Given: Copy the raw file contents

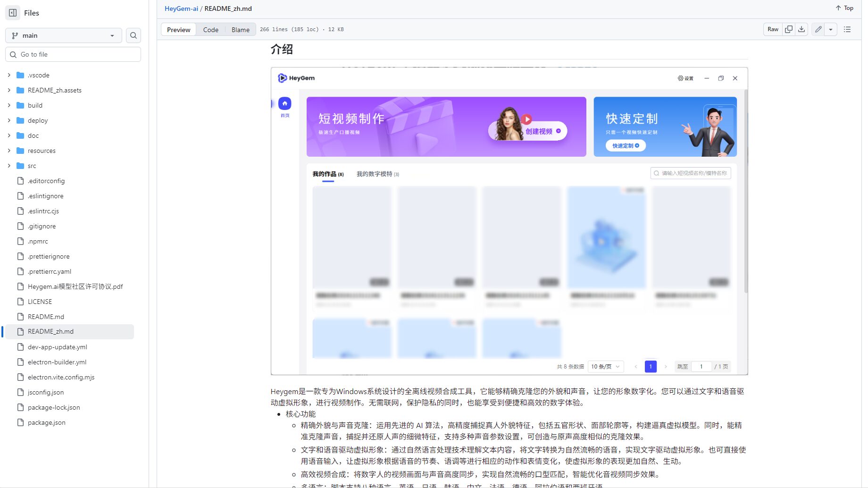Looking at the screenshot, I should (x=788, y=29).
